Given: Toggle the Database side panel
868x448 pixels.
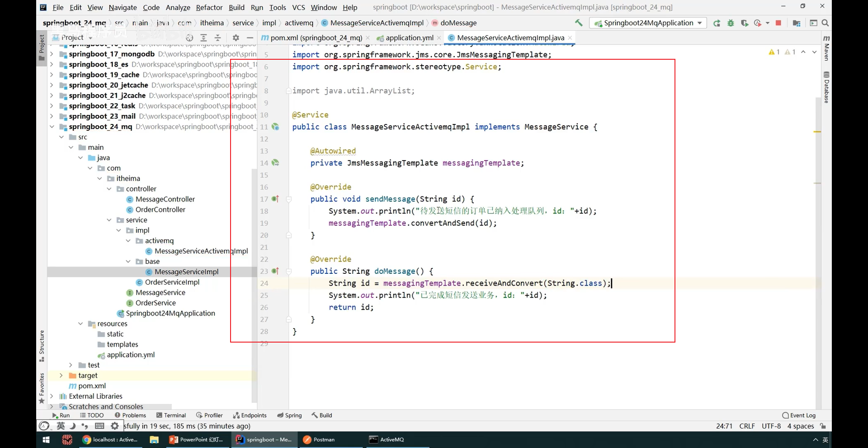Looking at the screenshot, I should point(826,87).
